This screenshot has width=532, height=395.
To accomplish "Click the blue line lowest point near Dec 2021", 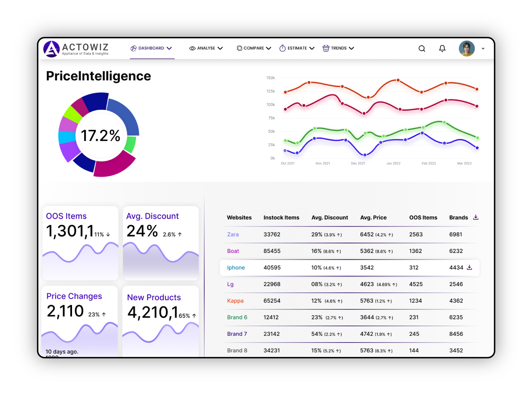I will (x=365, y=155).
